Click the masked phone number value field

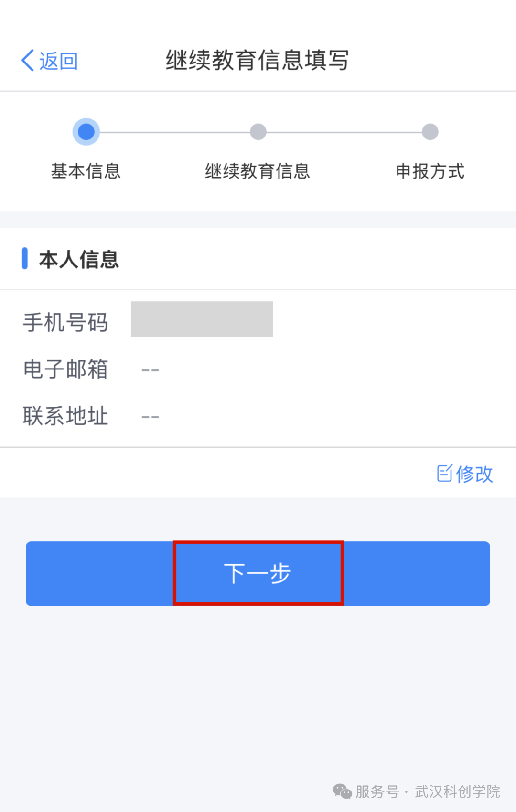pyautogui.click(x=202, y=319)
